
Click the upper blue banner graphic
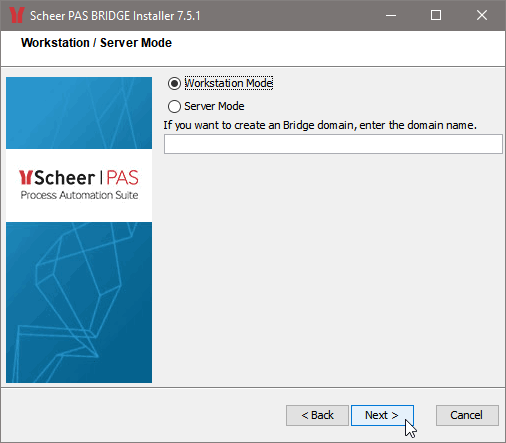point(79,113)
